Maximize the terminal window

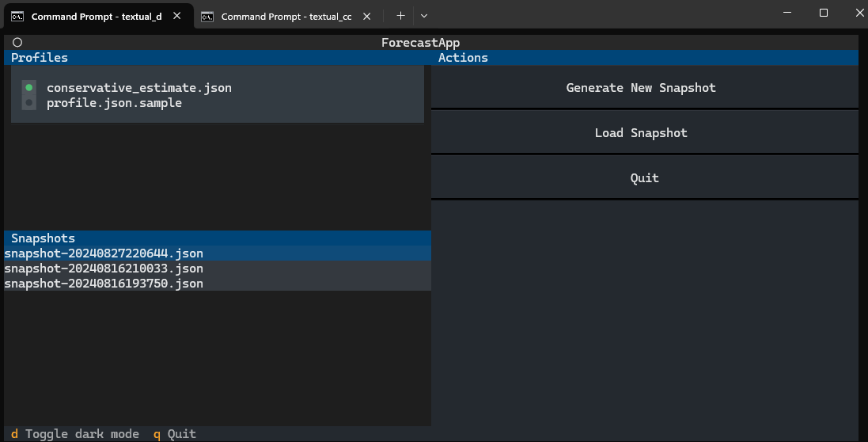click(x=824, y=12)
